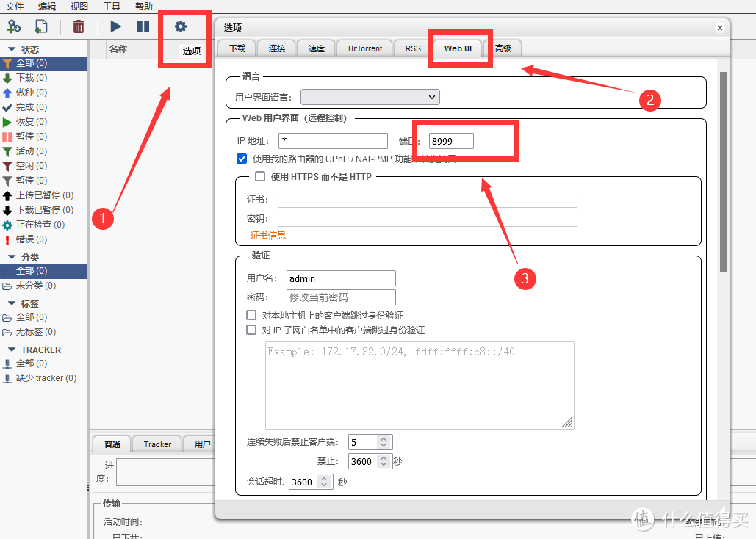This screenshot has height=539, width=756.
Task: Open the 文件 menu
Action: [15, 7]
